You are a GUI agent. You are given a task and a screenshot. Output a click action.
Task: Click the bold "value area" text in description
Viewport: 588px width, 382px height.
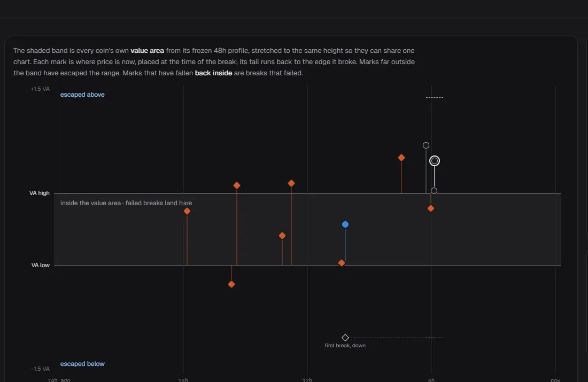(x=148, y=51)
